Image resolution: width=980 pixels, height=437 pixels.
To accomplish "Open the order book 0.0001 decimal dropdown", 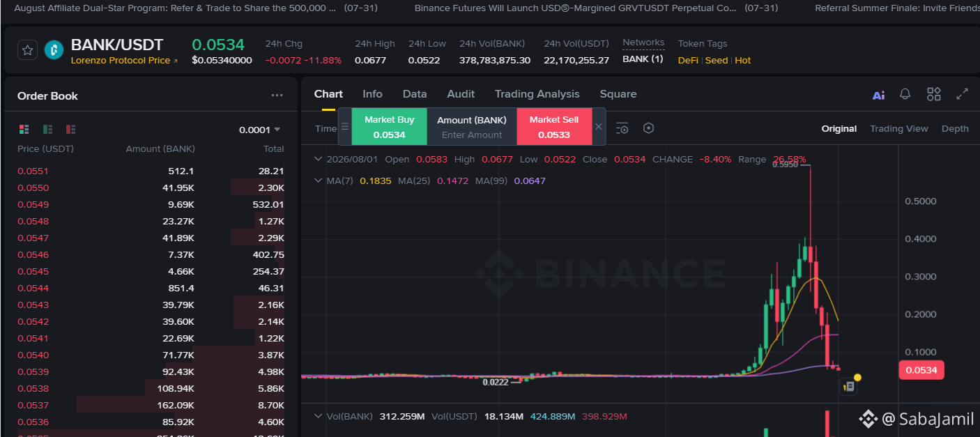I will (x=260, y=130).
